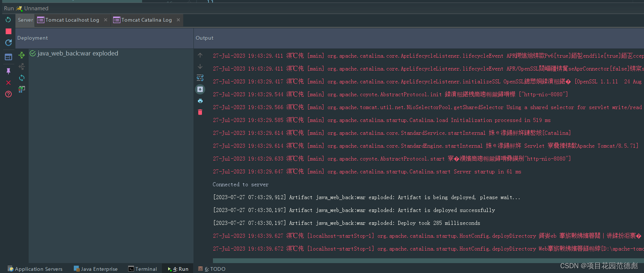Click the AbstractProtocol.init http-nio-8080 log line
This screenshot has height=273, width=644.
click(390, 94)
